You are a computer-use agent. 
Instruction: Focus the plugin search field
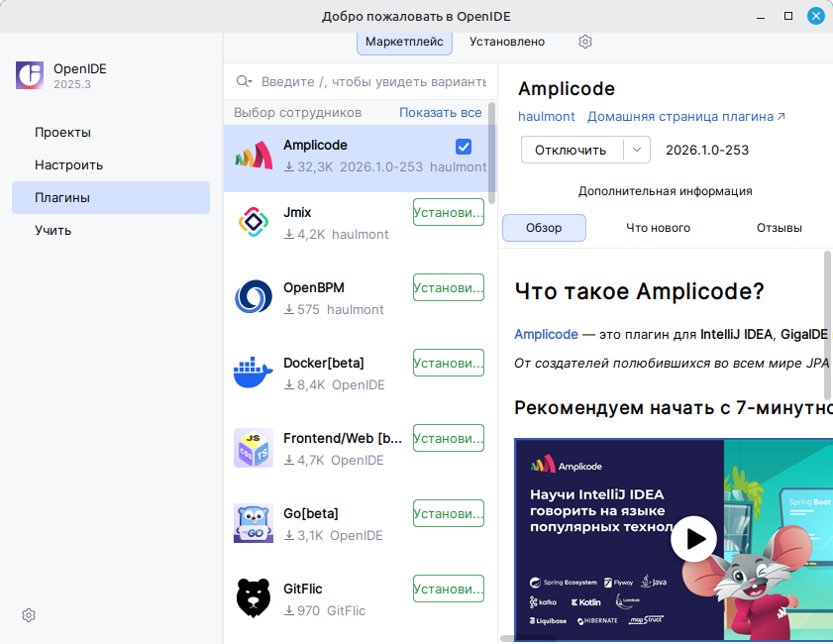(373, 81)
